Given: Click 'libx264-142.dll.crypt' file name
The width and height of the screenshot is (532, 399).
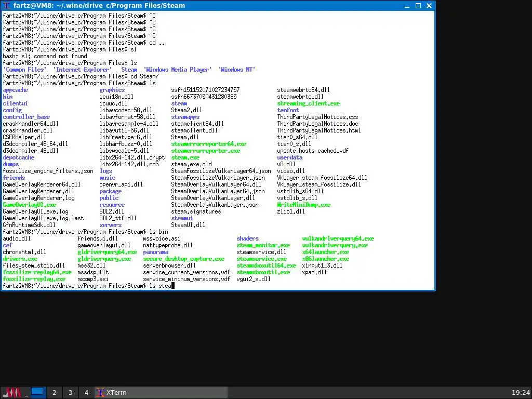Looking at the screenshot, I should pyautogui.click(x=132, y=157).
